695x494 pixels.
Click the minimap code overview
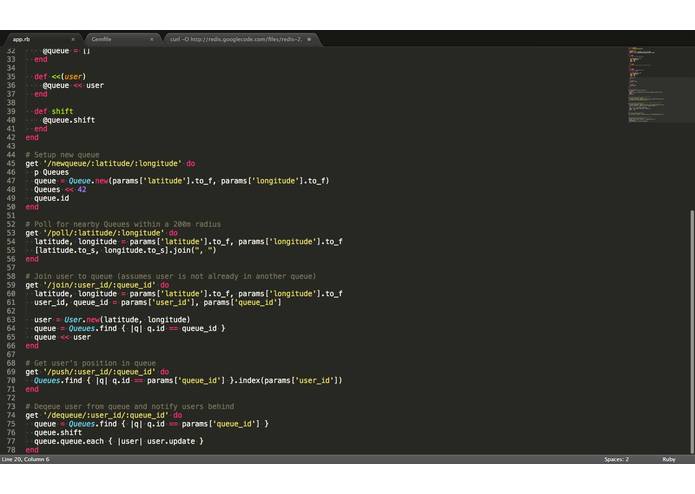(647, 84)
